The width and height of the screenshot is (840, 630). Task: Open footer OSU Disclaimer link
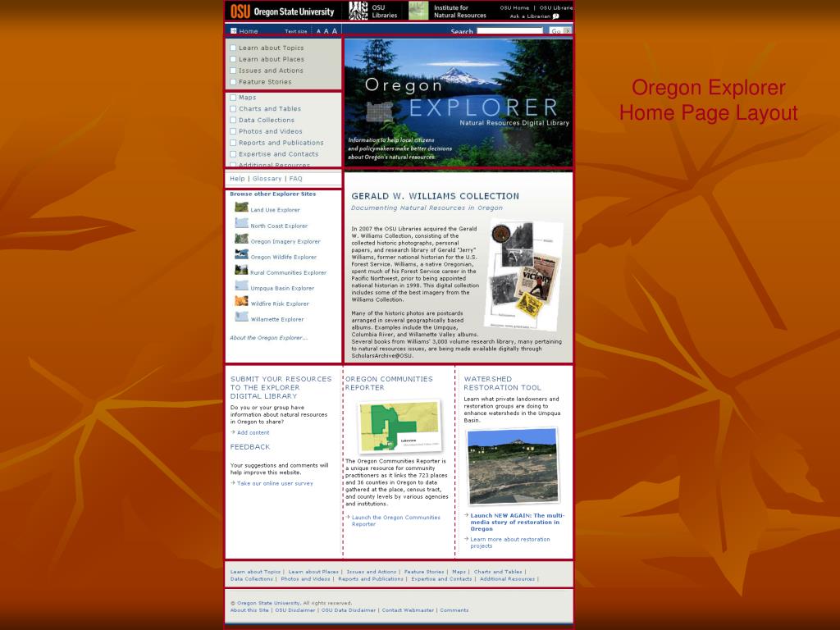294,610
